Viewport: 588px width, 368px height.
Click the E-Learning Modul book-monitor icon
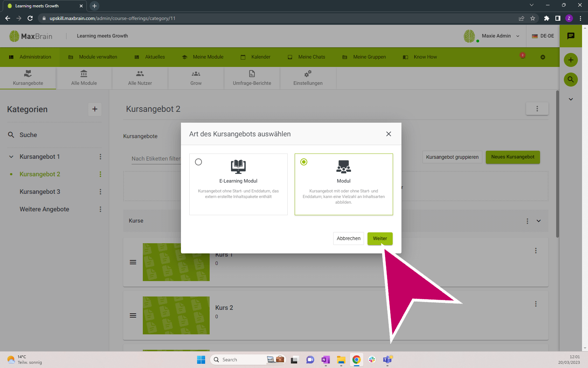tap(238, 166)
